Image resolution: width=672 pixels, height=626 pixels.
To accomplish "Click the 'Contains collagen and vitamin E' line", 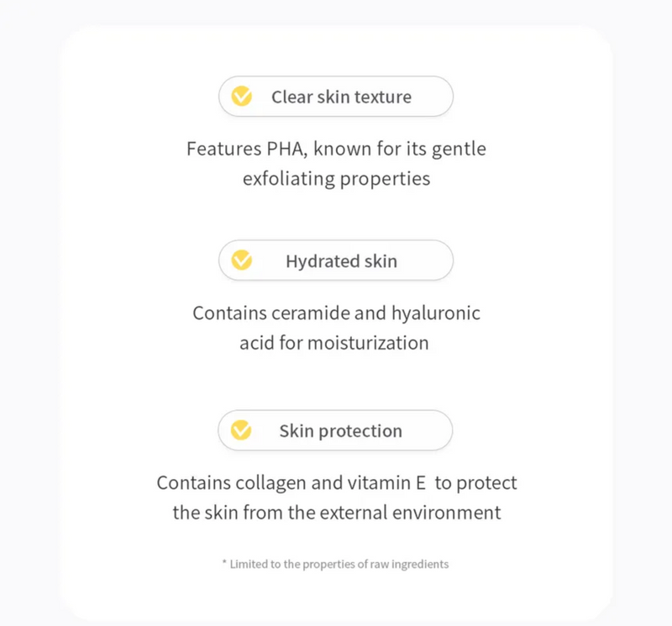I will [x=337, y=483].
